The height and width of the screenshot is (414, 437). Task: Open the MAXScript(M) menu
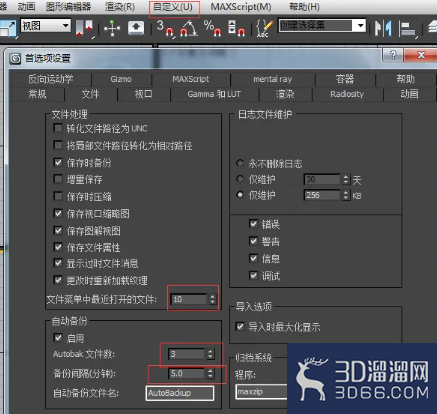[x=241, y=7]
